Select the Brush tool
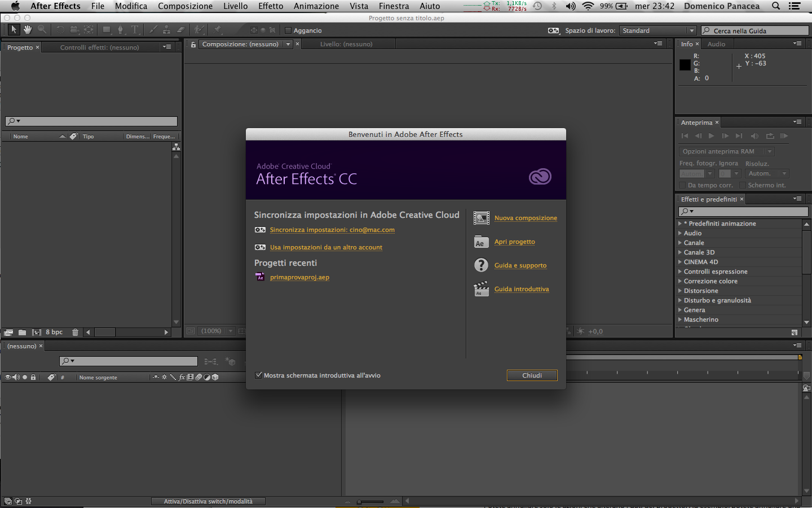 [153, 30]
